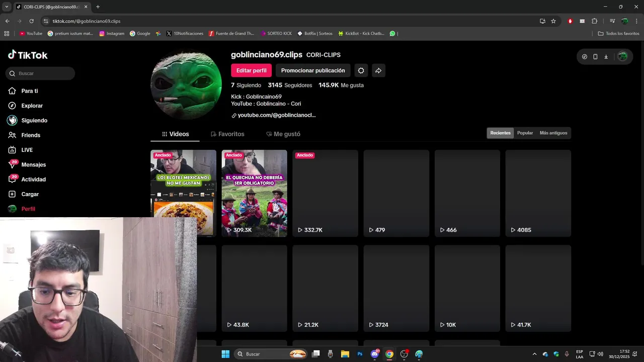Open TikTok home via the logo
The image size is (644, 362).
(28, 55)
